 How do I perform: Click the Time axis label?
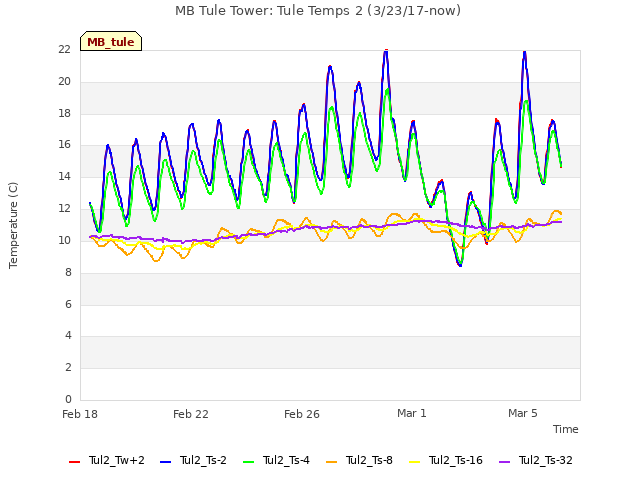(566, 429)
